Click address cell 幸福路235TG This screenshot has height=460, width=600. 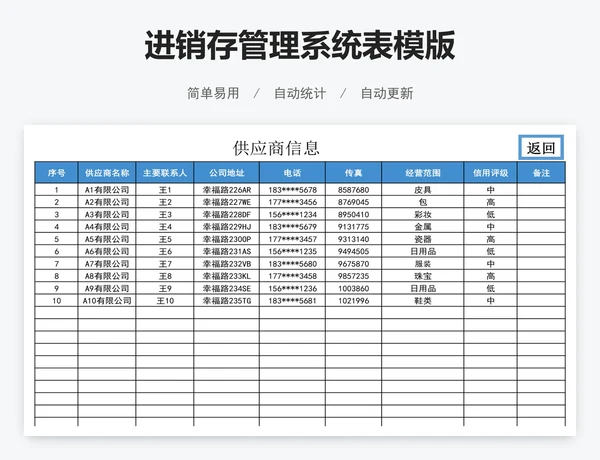tap(227, 301)
